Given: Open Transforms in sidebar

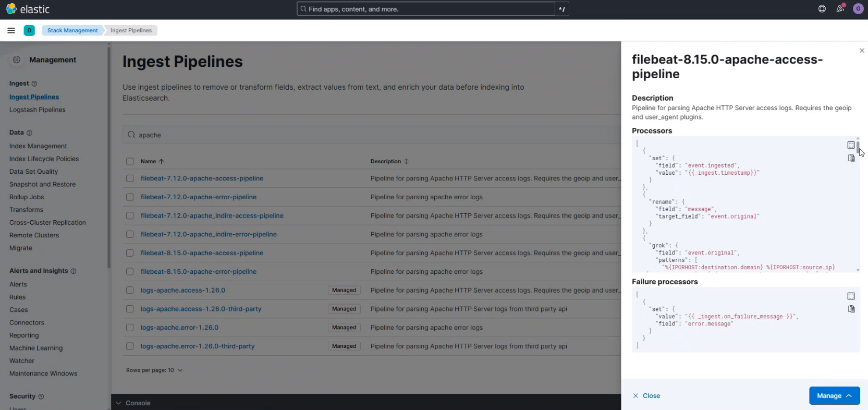Looking at the screenshot, I should 26,210.
